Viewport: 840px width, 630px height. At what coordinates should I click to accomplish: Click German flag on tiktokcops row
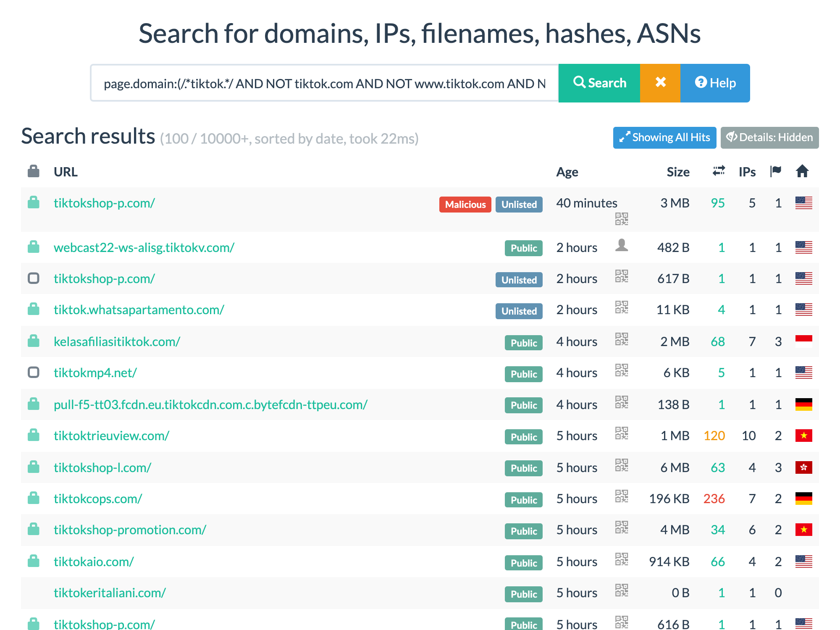pos(803,499)
